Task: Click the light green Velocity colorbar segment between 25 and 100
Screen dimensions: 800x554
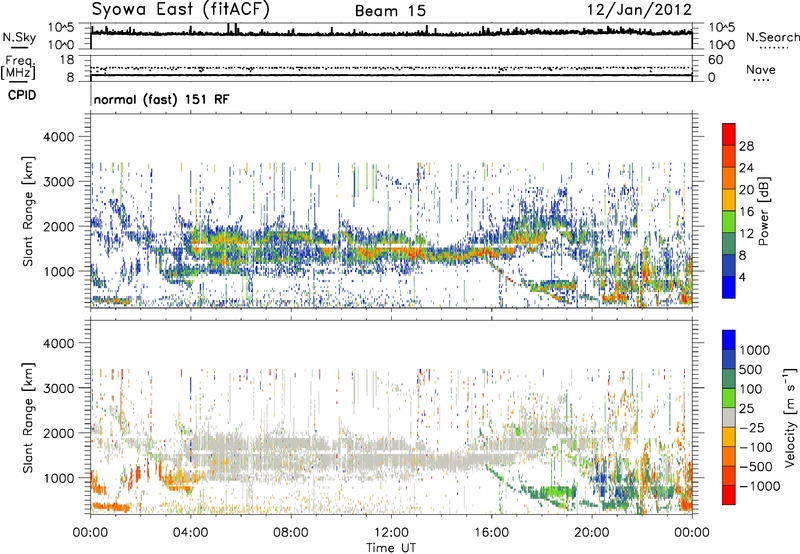Action: point(729,398)
